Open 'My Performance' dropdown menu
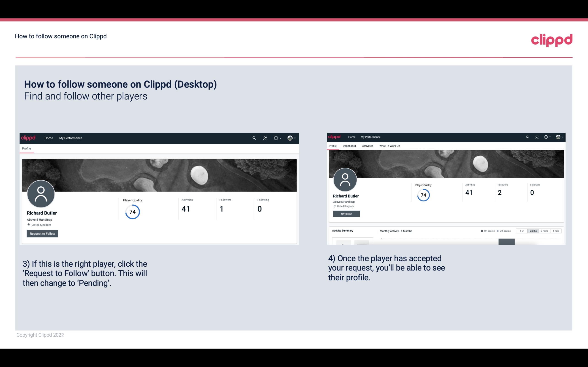The height and width of the screenshot is (367, 588). (71, 138)
